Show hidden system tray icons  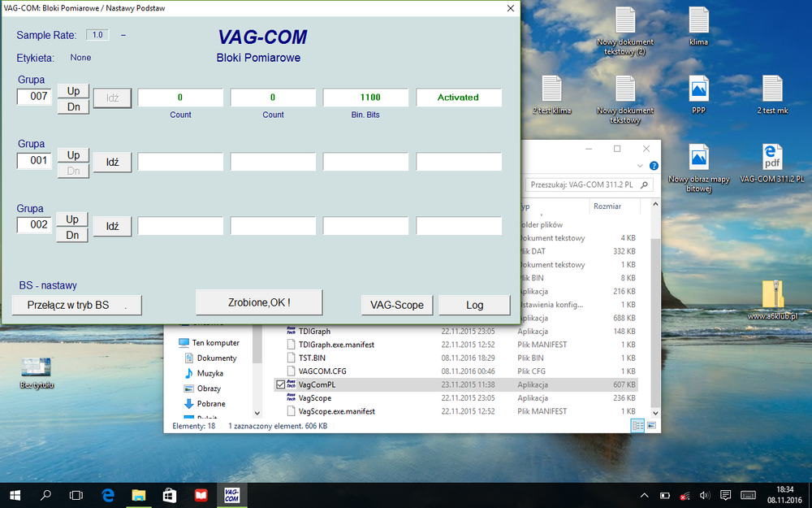point(644,495)
